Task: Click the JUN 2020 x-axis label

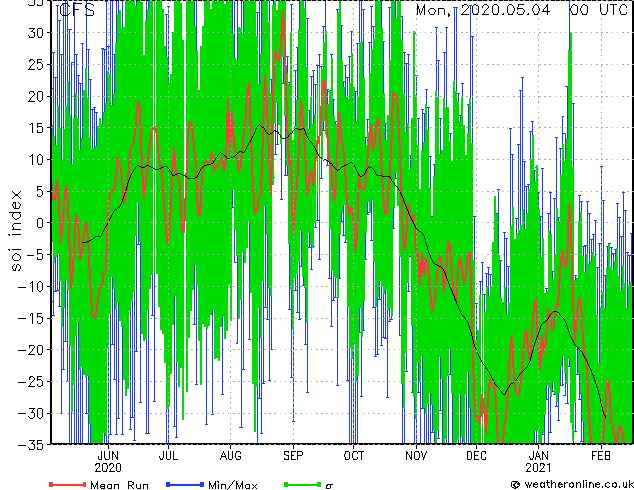Action: click(x=108, y=462)
